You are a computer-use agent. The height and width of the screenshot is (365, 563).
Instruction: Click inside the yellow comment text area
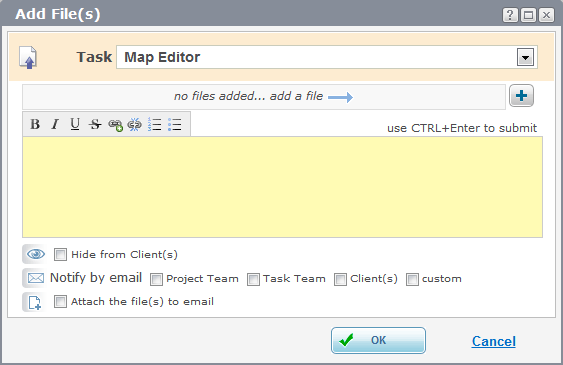[282, 187]
